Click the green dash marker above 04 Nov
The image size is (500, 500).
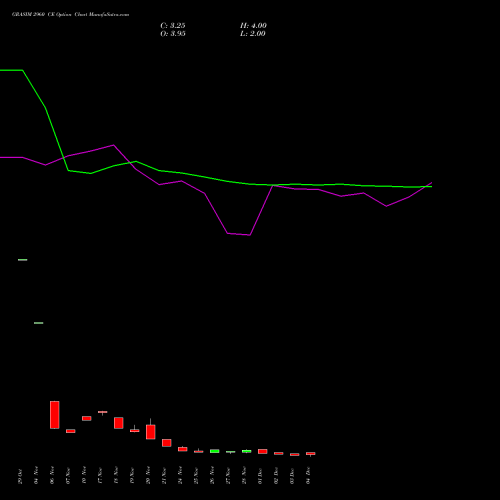(x=39, y=323)
